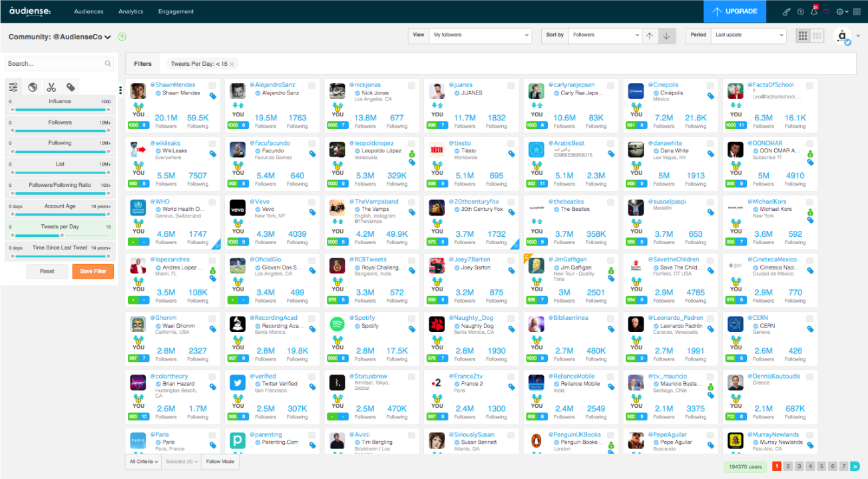
Task: Open the settings gear dropdown
Action: pyautogui.click(x=841, y=11)
